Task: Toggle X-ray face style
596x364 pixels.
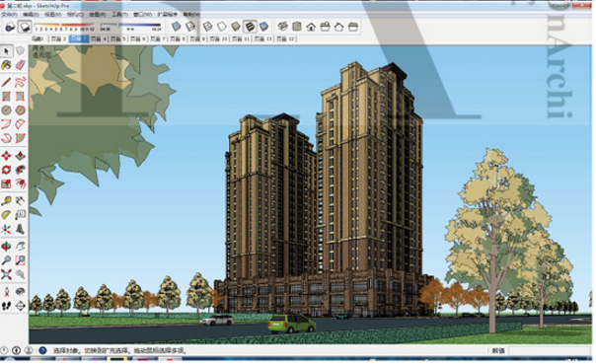Action: [176, 27]
